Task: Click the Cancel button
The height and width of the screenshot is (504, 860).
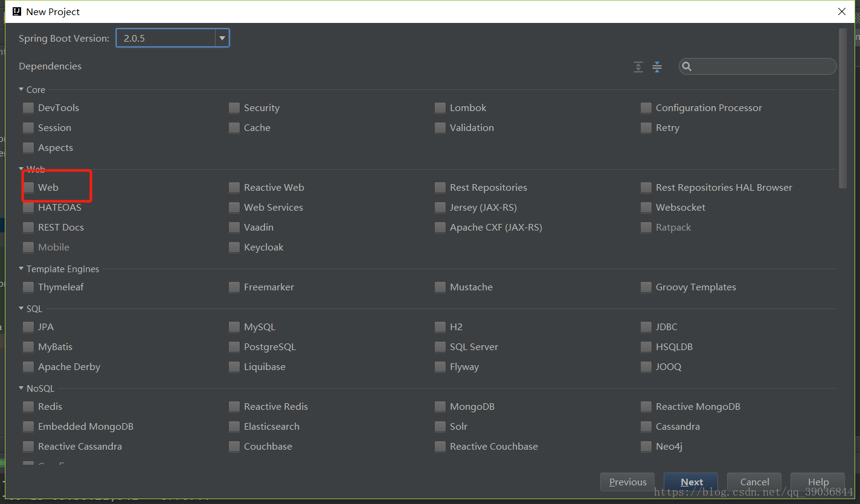Action: [x=754, y=482]
